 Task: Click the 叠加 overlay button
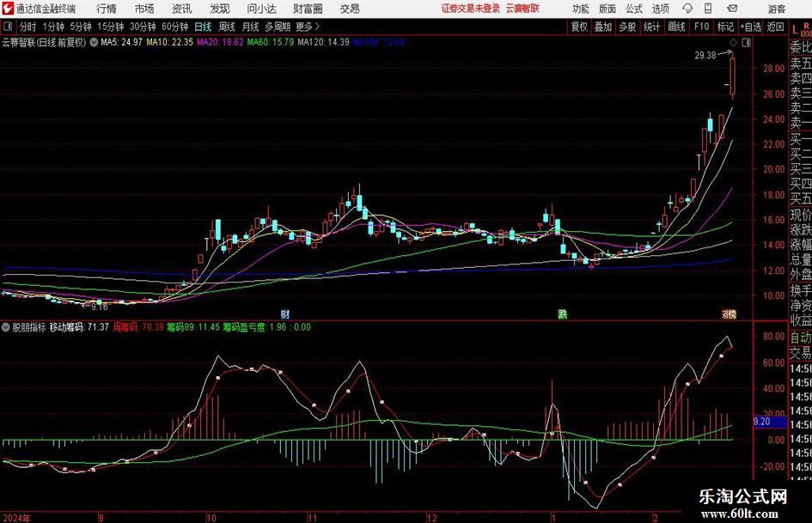point(603,27)
